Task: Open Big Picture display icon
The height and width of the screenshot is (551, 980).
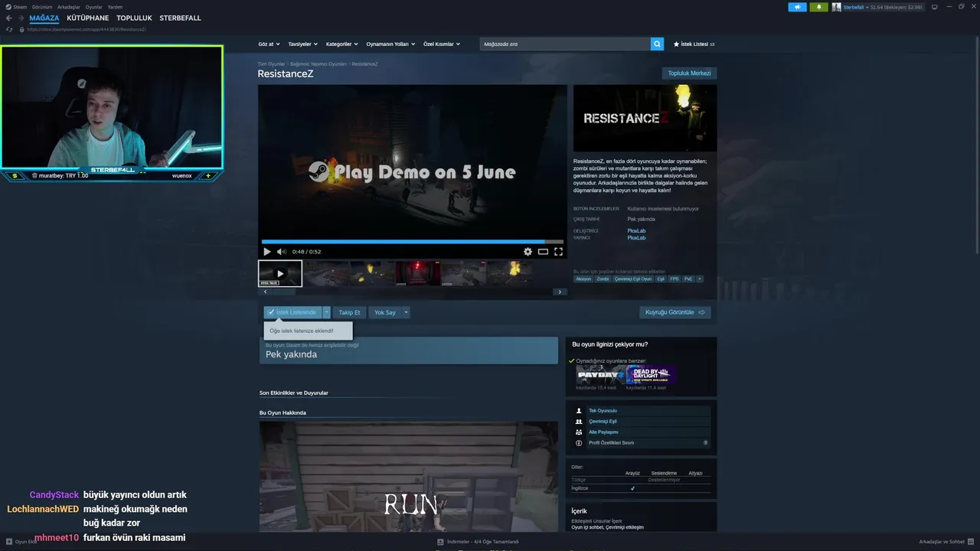Action: click(934, 7)
